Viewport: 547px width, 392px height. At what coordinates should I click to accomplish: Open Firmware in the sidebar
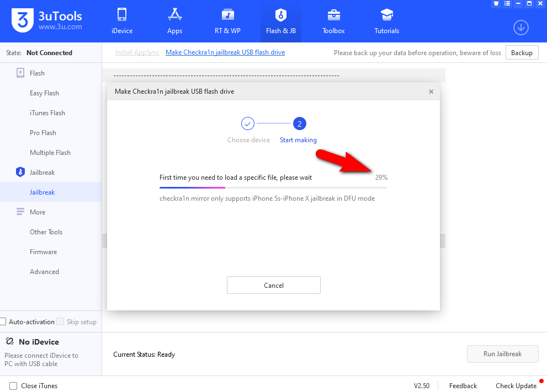pyautogui.click(x=43, y=252)
